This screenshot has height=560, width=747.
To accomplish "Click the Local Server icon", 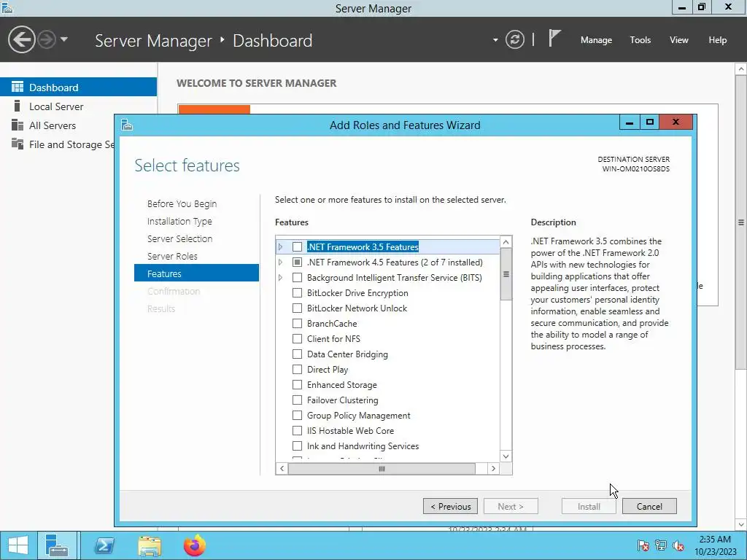I will click(18, 106).
